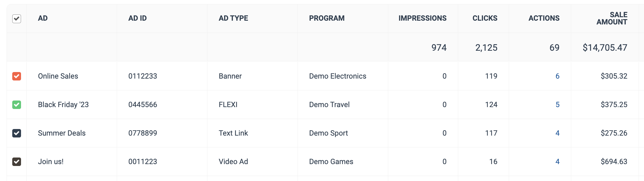This screenshot has height=181, width=644.
Task: Toggle the select-all checkbox in header
Action: [x=17, y=19]
